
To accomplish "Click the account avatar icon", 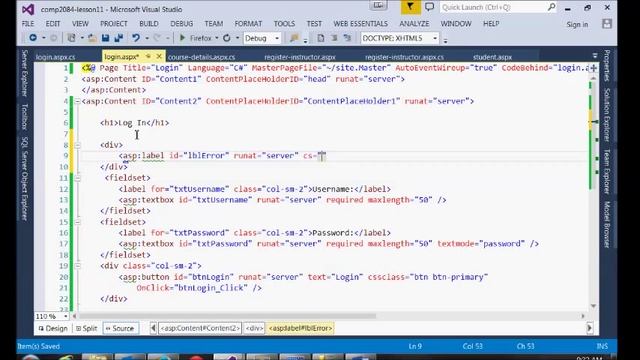I will click(607, 24).
